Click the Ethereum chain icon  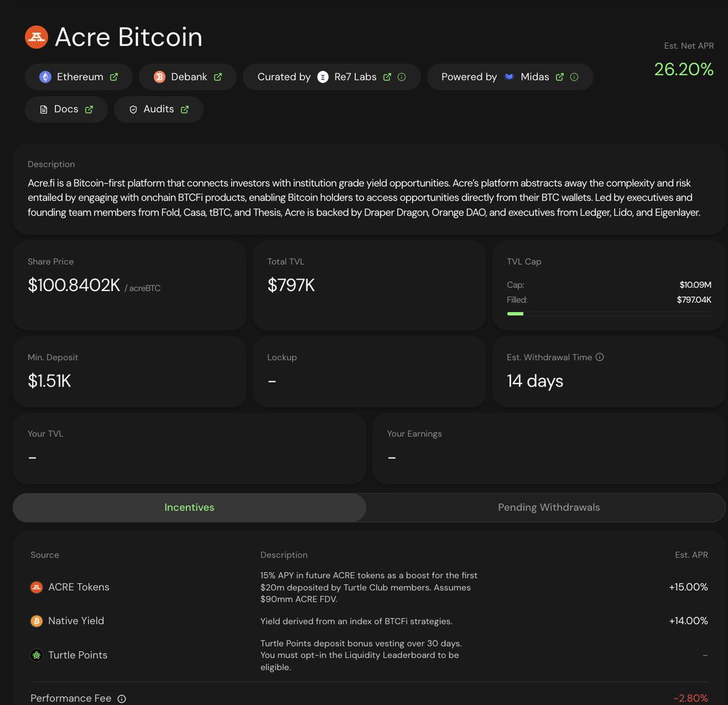tap(45, 77)
